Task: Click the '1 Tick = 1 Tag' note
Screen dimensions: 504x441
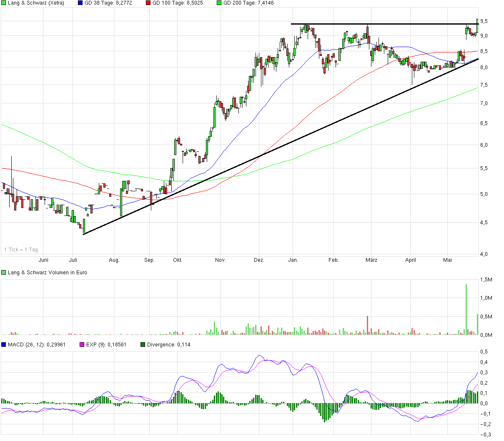Action: coord(21,250)
